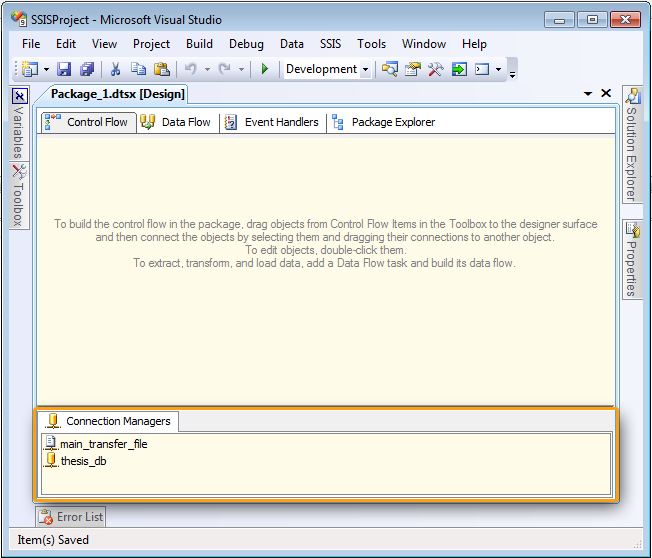
Task: Open the Data menu
Action: [x=291, y=44]
